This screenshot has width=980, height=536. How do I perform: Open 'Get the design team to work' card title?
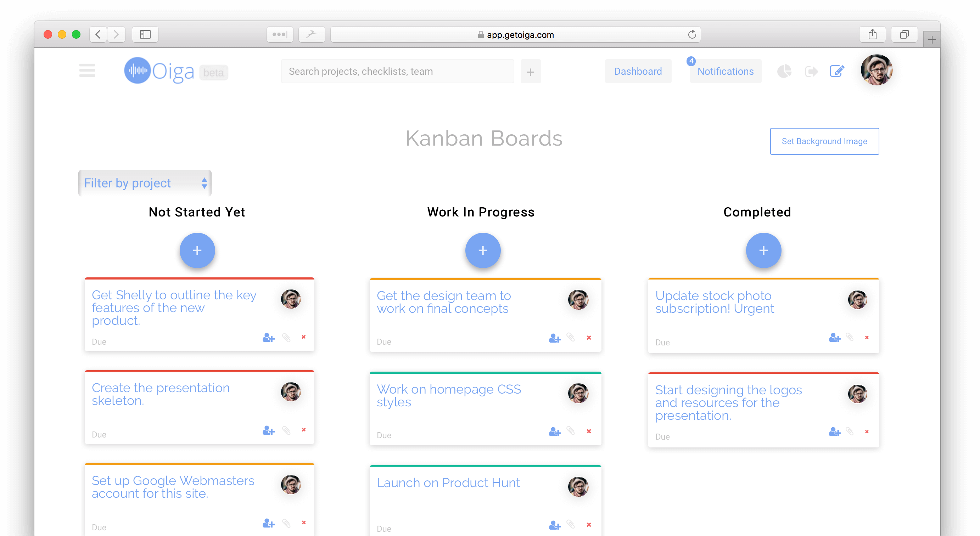click(444, 302)
